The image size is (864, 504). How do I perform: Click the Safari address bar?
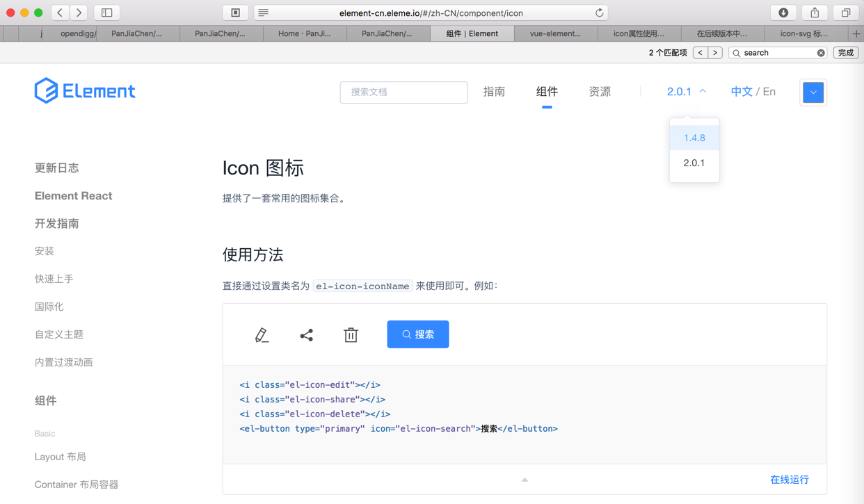point(431,13)
